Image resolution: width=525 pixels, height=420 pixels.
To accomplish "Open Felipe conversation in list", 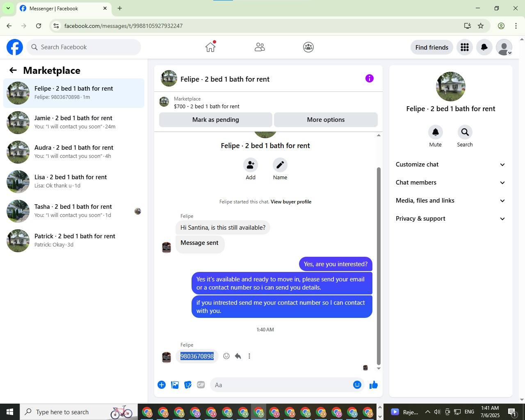I will 74,93.
